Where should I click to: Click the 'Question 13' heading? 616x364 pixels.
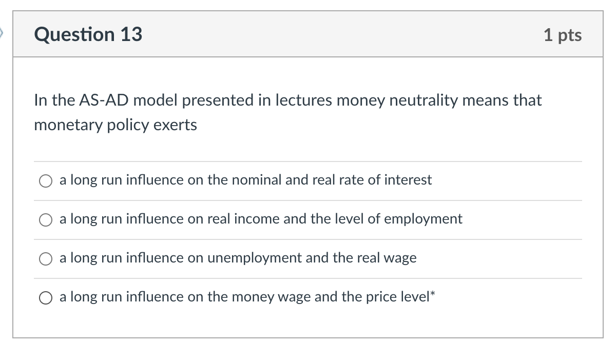88,34
